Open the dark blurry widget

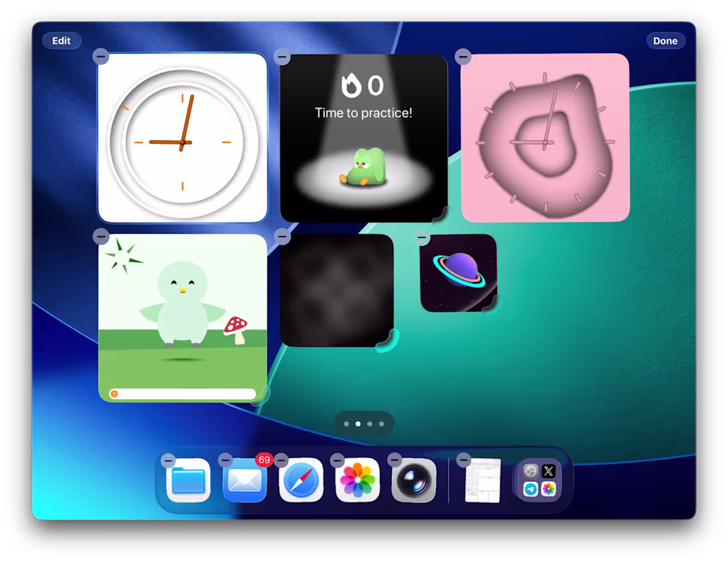pos(337,291)
